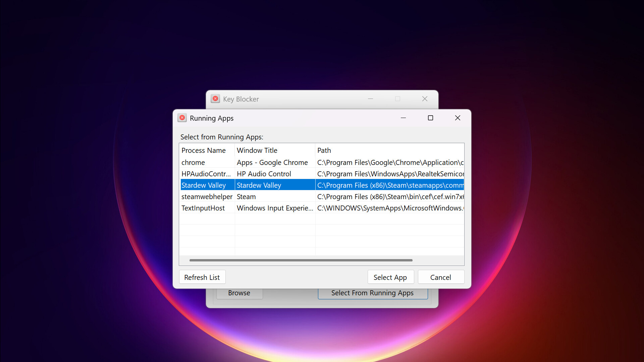644x362 pixels.
Task: Click the Key Blocker title bar icon
Action: pyautogui.click(x=215, y=99)
